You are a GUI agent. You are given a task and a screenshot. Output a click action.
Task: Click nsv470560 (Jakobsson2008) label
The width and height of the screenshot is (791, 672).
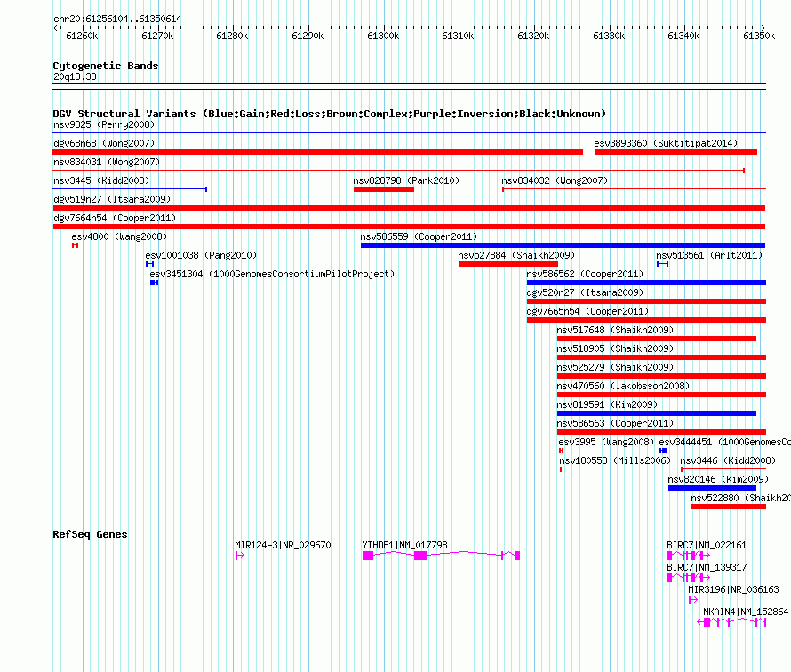[x=623, y=386]
